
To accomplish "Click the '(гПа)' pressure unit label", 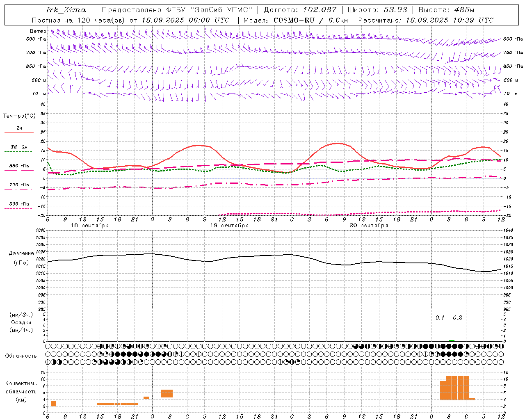I will 21,263.
